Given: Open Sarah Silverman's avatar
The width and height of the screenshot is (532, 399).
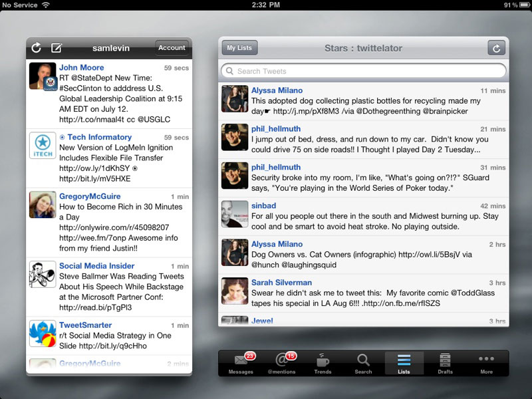Looking at the screenshot, I should 235,291.
